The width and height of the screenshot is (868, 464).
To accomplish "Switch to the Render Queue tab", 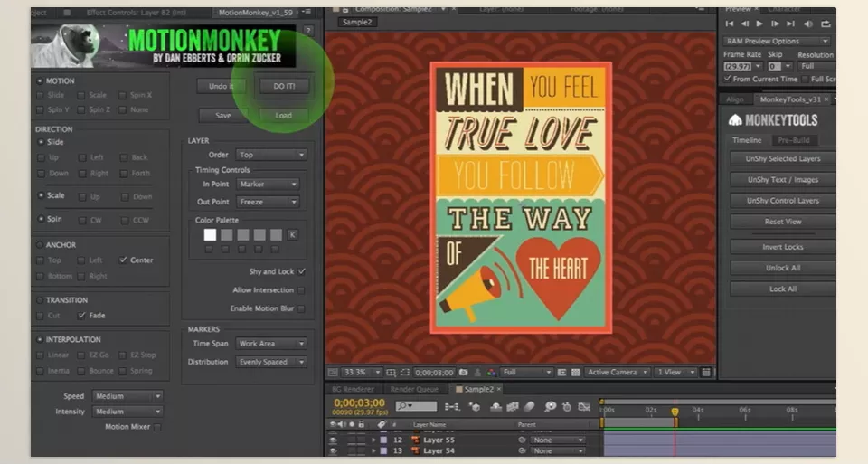I will click(413, 389).
